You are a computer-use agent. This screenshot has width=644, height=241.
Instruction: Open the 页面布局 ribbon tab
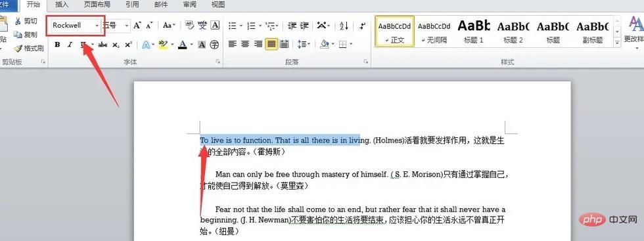(x=97, y=5)
